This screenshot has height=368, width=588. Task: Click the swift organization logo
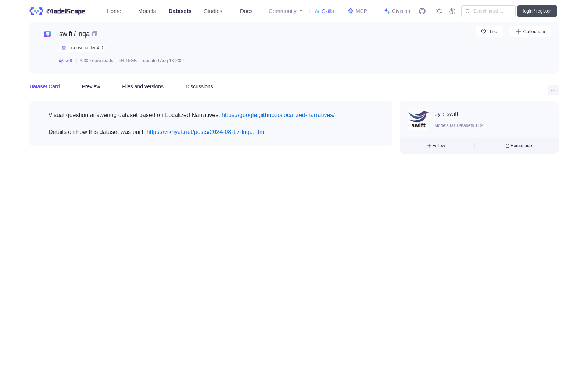point(418,119)
